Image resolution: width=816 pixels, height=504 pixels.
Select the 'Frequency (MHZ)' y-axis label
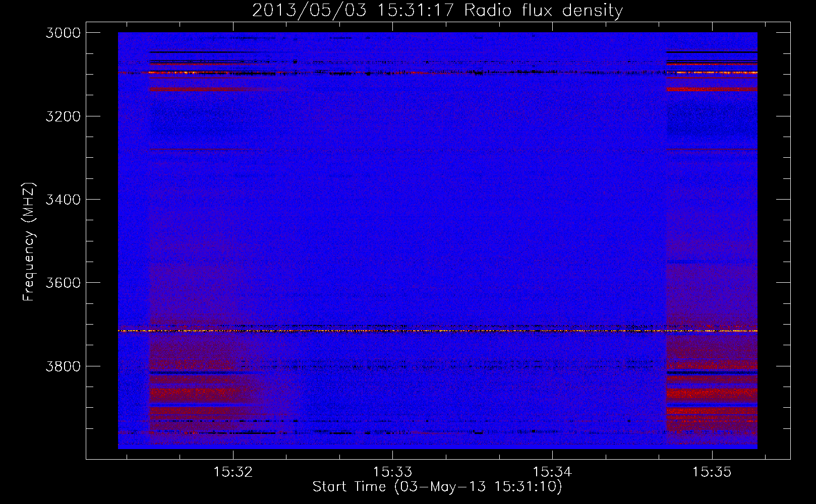tap(29, 242)
